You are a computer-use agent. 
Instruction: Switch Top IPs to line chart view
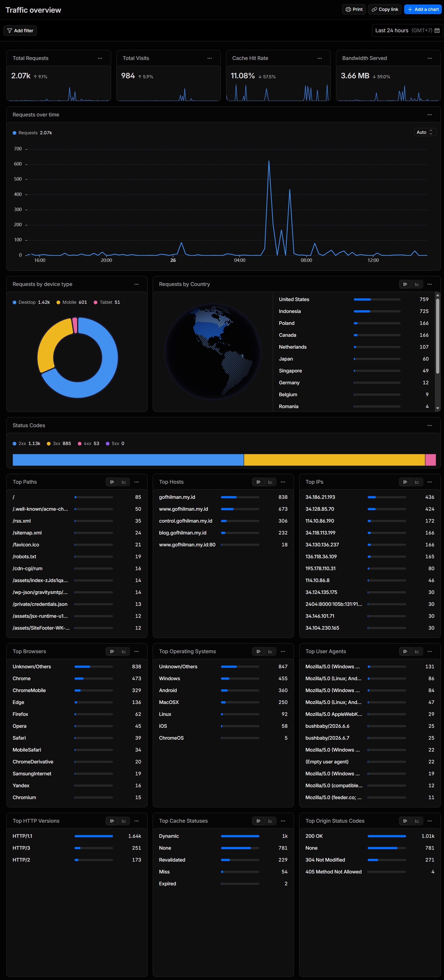pos(417,482)
